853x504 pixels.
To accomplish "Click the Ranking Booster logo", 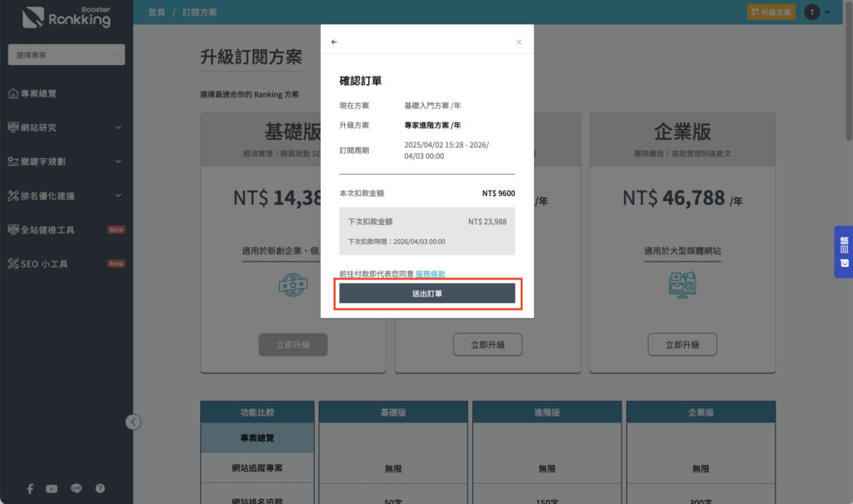I will pos(67,17).
